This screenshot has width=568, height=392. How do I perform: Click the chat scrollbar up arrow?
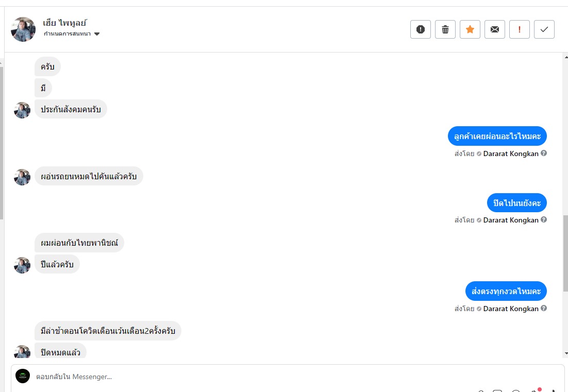(565, 56)
